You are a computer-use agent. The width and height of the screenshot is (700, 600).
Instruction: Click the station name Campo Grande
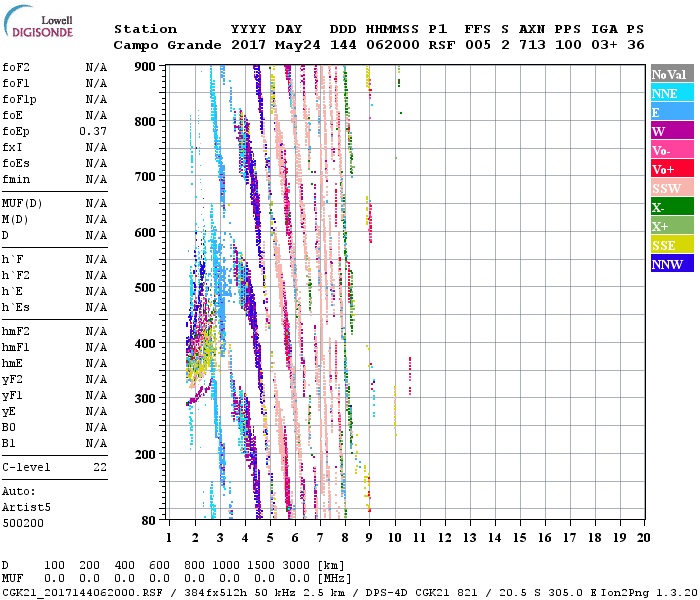167,45
